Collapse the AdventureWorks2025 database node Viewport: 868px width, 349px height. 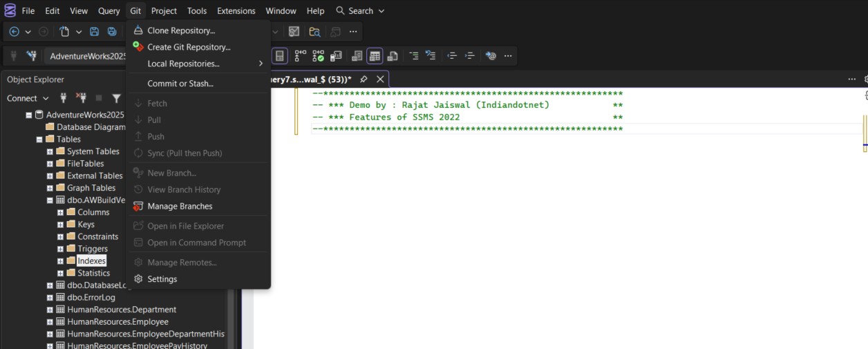pyautogui.click(x=29, y=115)
